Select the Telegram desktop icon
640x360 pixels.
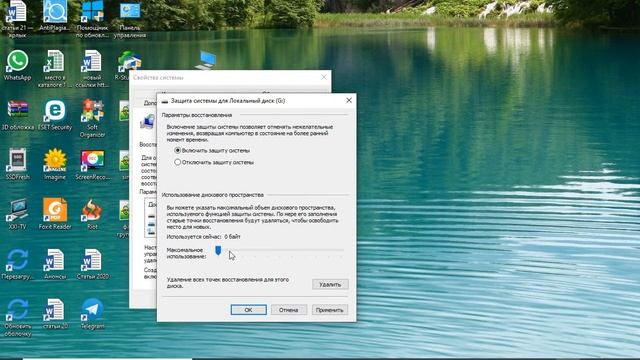click(92, 314)
